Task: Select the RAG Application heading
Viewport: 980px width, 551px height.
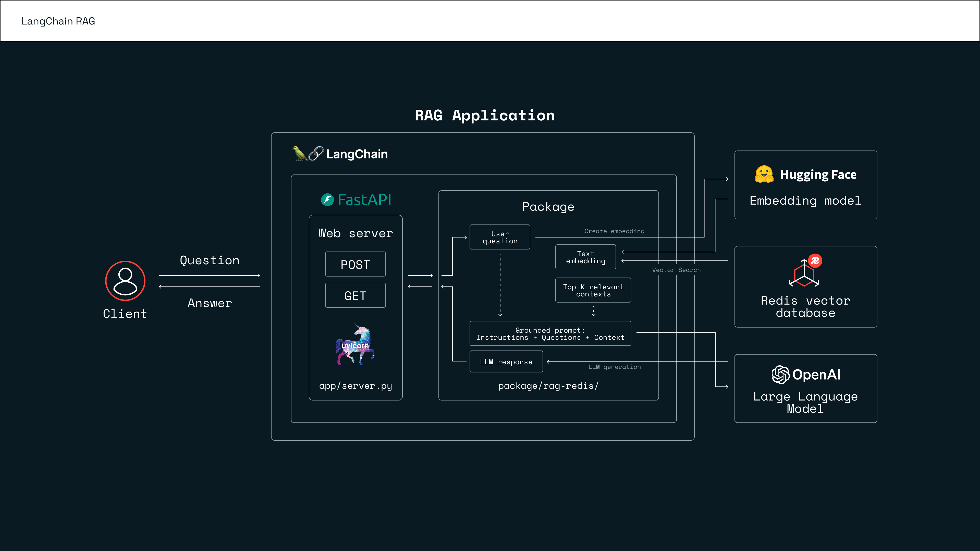Action: coord(484,115)
